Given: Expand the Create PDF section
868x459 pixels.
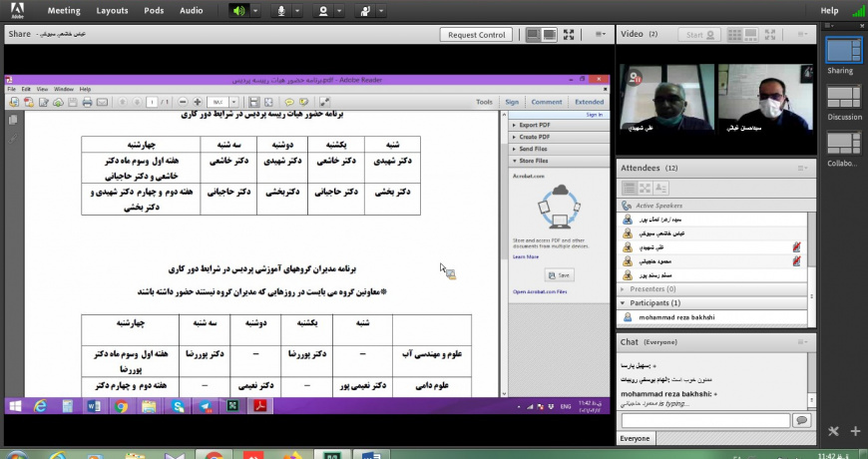Looking at the screenshot, I should click(x=558, y=137).
